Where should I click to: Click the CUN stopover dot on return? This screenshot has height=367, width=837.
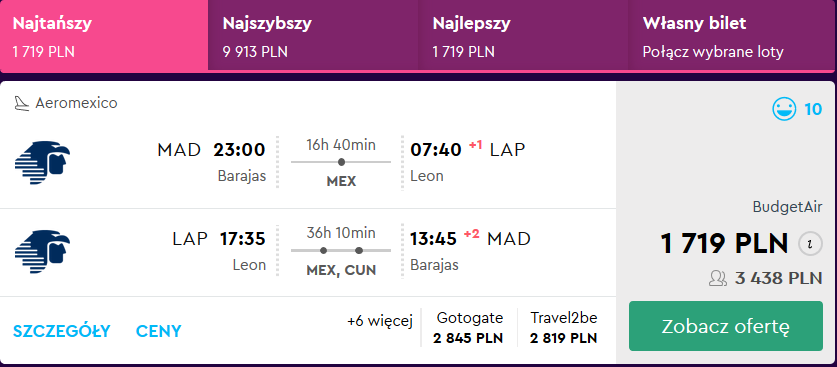coord(359,250)
